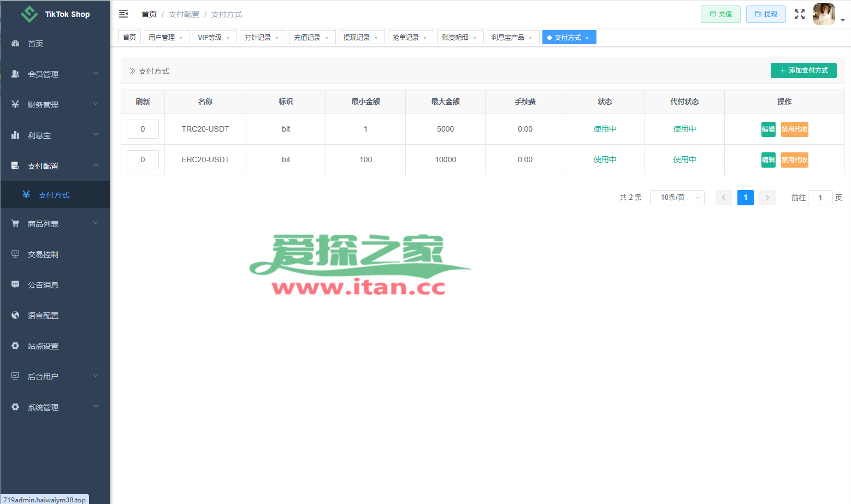
Task: Click the 前往 page number input field
Action: coord(820,198)
